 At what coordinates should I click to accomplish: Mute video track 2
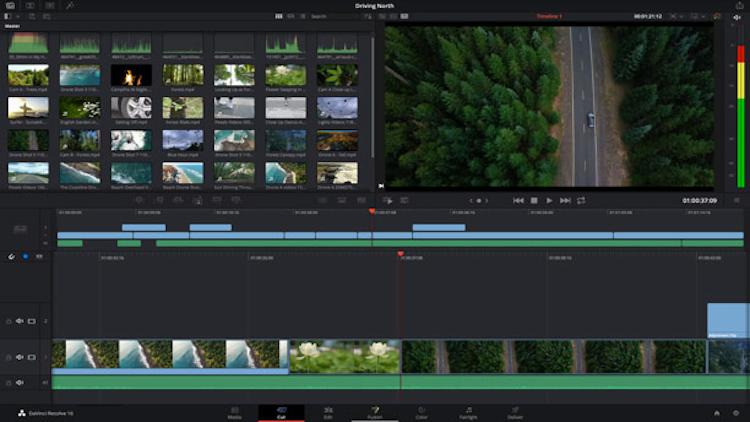[x=20, y=321]
